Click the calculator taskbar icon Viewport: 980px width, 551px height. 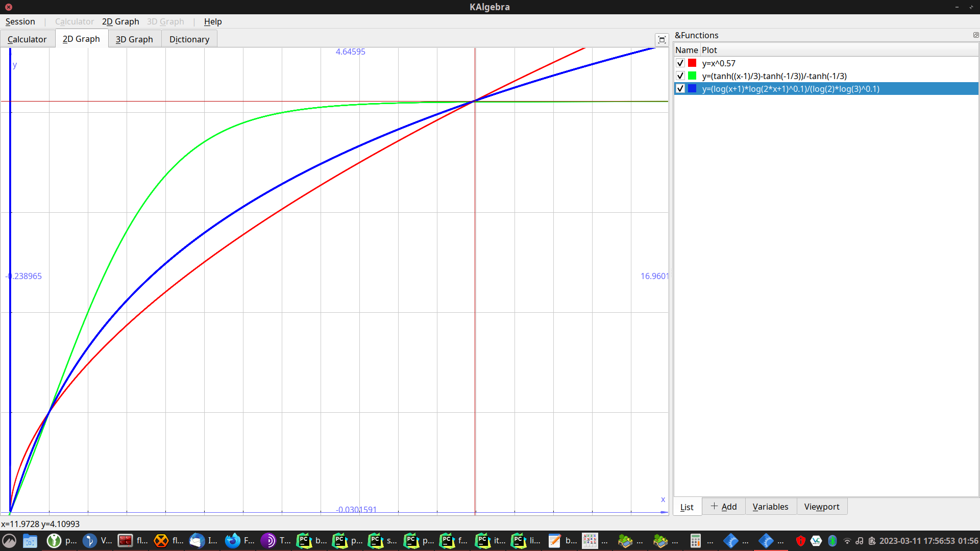point(695,541)
